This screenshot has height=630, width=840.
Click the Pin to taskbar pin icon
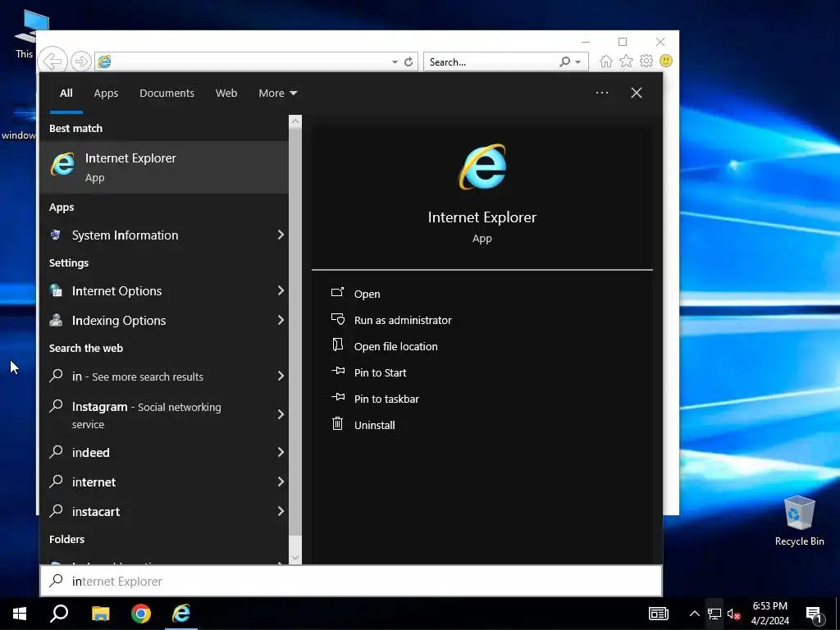pos(338,397)
